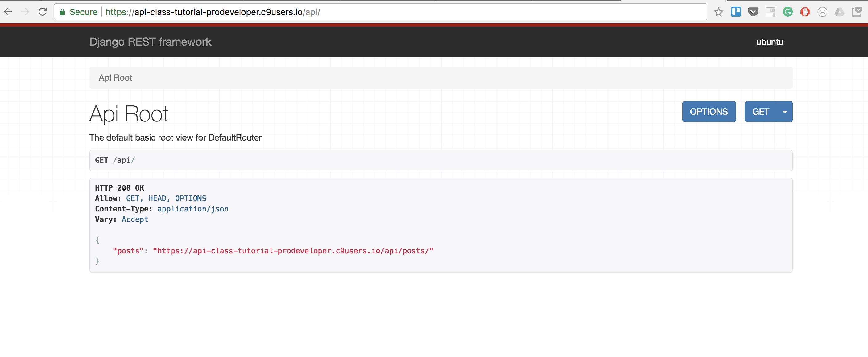Click the Django REST framework brand link
Viewport: 868px width, 357px height.
tap(150, 42)
